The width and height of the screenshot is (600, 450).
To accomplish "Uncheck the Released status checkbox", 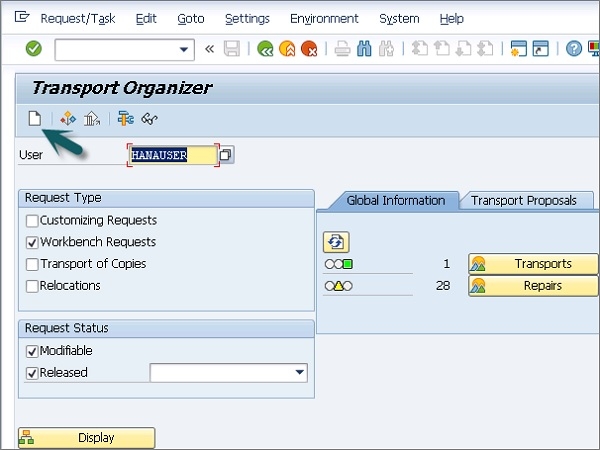I will [x=32, y=373].
